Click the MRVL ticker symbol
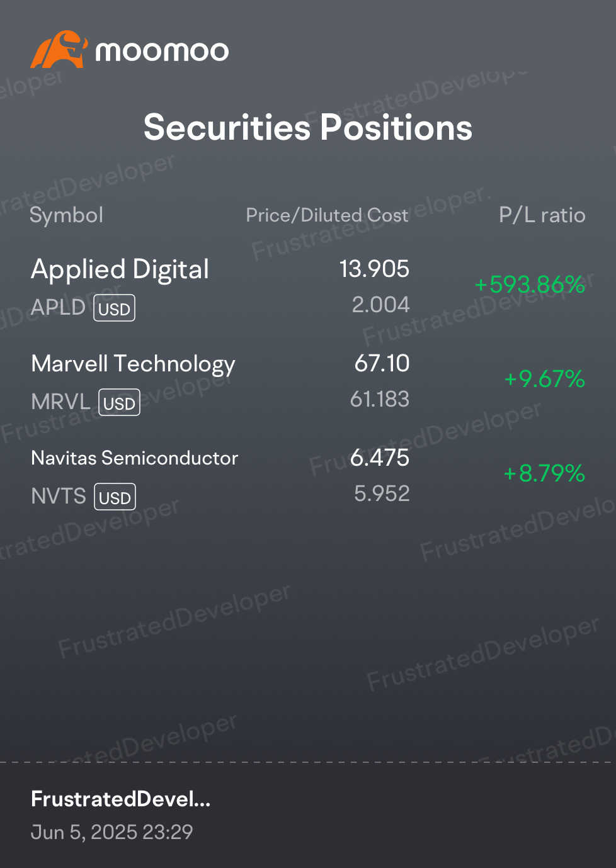 click(60, 402)
